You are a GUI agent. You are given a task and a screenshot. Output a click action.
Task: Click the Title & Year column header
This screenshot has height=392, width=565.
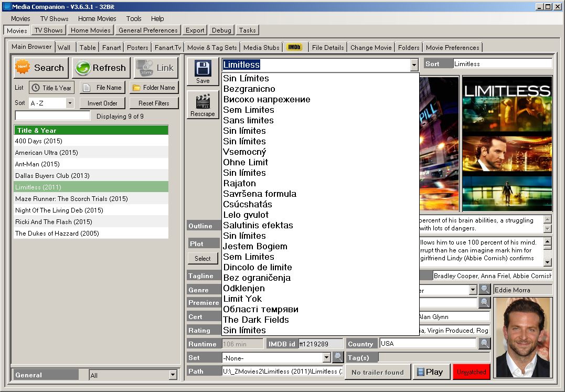pyautogui.click(x=91, y=131)
